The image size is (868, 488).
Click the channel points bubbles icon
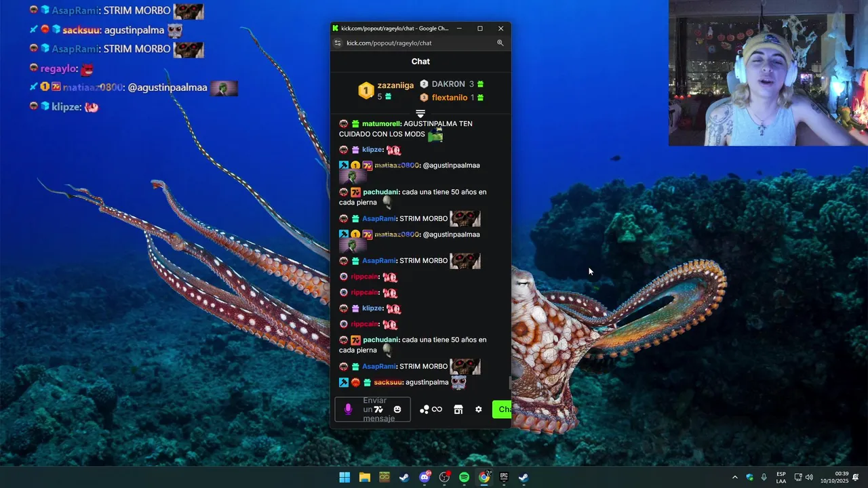[x=425, y=409]
